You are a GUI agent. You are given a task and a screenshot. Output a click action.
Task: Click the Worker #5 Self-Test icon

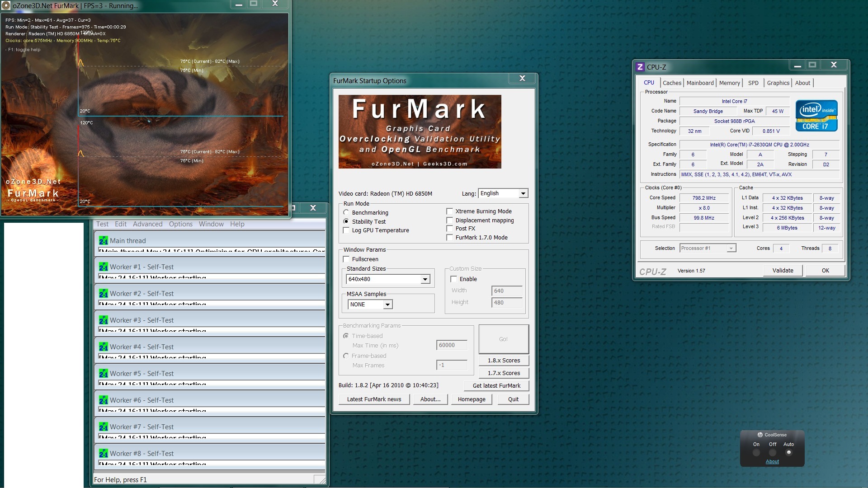[103, 373]
